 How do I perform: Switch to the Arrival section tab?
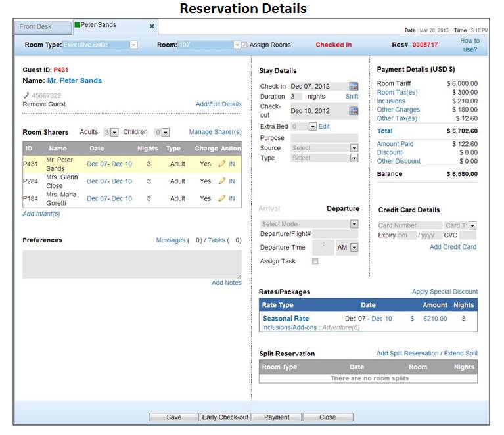pyautogui.click(x=269, y=208)
